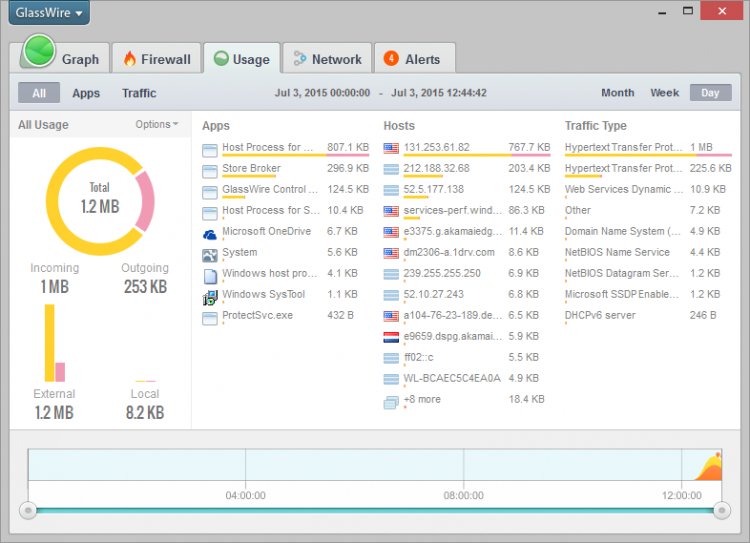
Task: Click the right timeline range slider handle
Action: pos(722,510)
